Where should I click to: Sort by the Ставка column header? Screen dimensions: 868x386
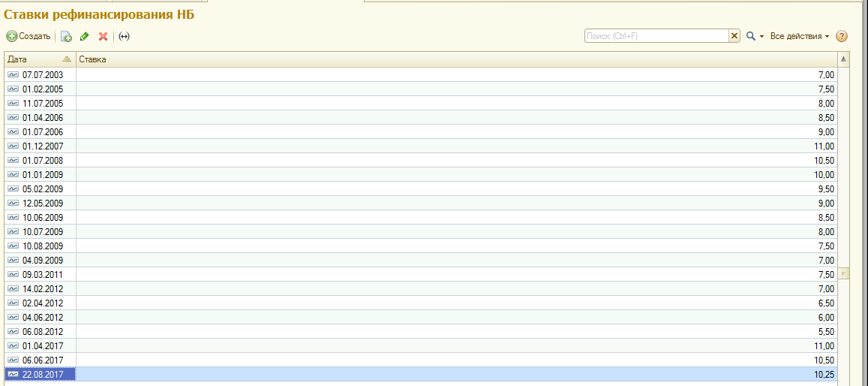pos(455,59)
